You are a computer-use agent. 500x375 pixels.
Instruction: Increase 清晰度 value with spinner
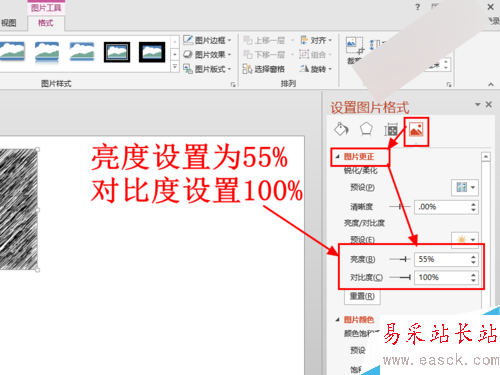pos(473,204)
